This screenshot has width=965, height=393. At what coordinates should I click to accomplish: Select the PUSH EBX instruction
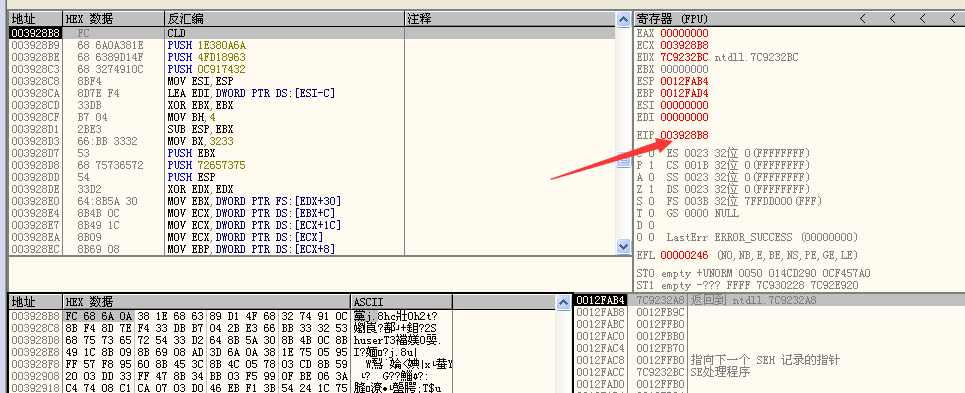pos(312,153)
